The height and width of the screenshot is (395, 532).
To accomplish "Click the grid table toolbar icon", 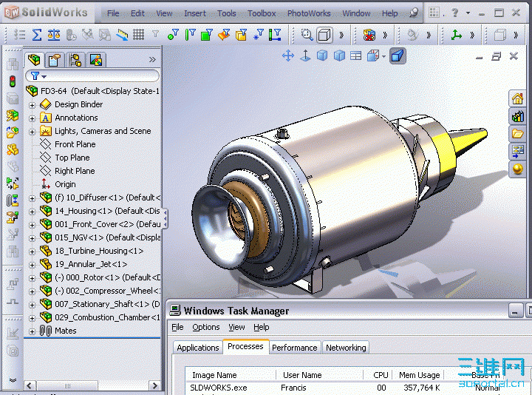I will [x=138, y=34].
